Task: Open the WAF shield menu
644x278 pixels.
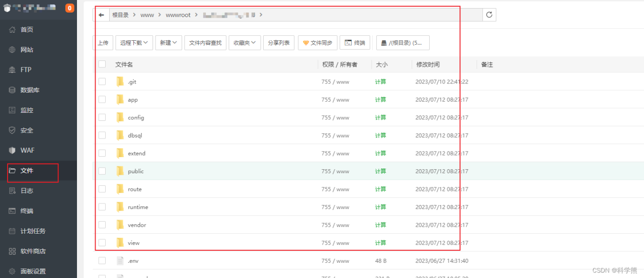Action: pos(27,151)
